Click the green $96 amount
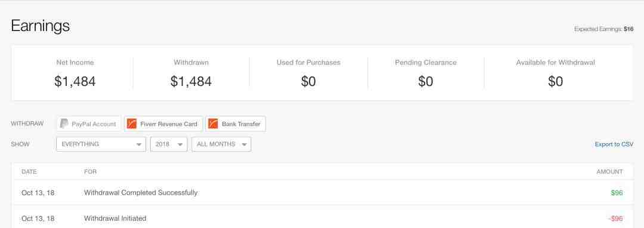The height and width of the screenshot is (228, 644). point(617,193)
